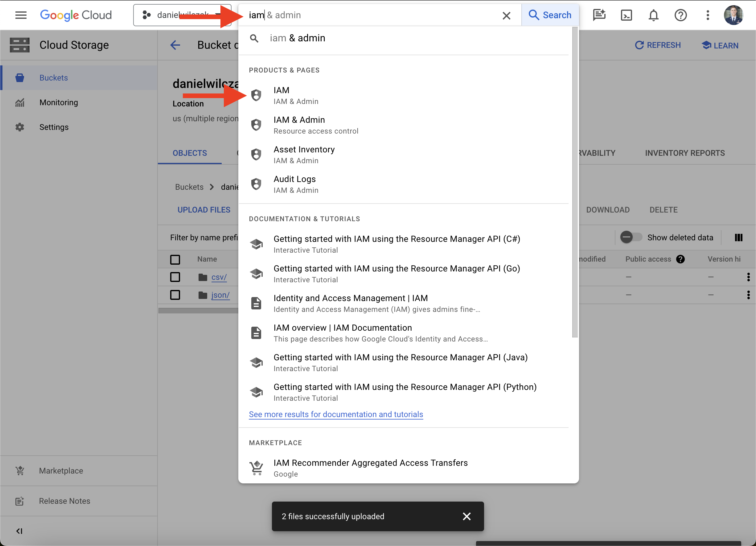Open Settings in the sidebar
The width and height of the screenshot is (756, 546).
(79, 127)
